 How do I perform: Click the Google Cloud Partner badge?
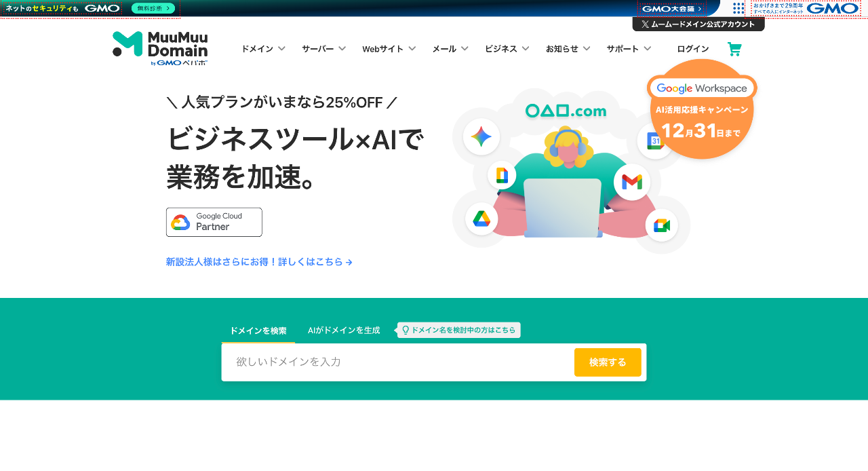coord(214,222)
